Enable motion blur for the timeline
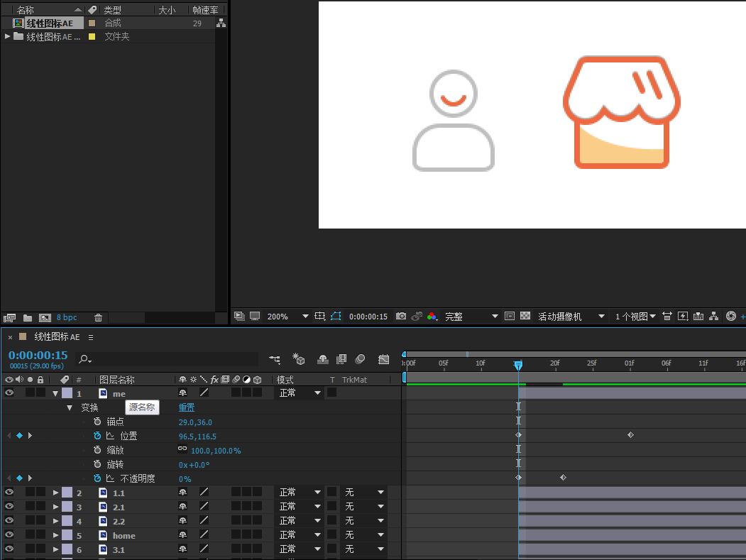The width and height of the screenshot is (746, 560). pyautogui.click(x=360, y=360)
